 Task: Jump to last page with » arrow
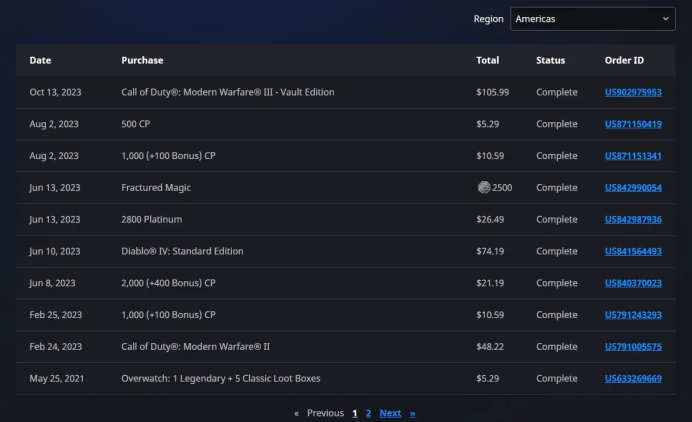pyautogui.click(x=412, y=413)
